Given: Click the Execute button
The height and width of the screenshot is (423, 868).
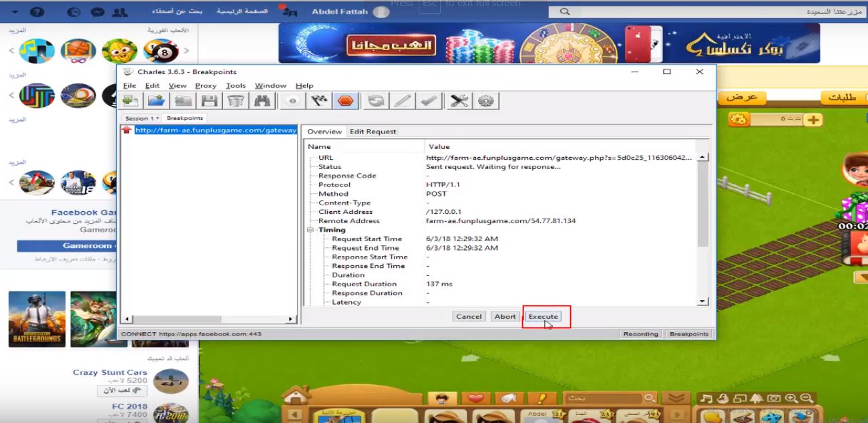Looking at the screenshot, I should point(543,317).
